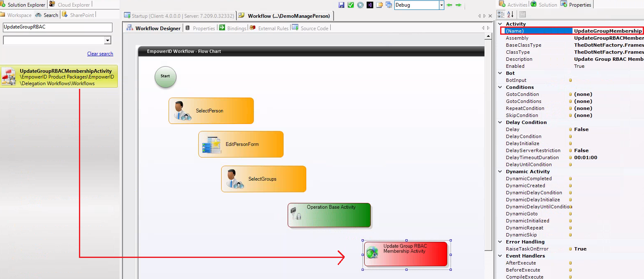This screenshot has height=279, width=644.
Task: Collapse the Event Handlers category
Action: [x=500, y=256]
